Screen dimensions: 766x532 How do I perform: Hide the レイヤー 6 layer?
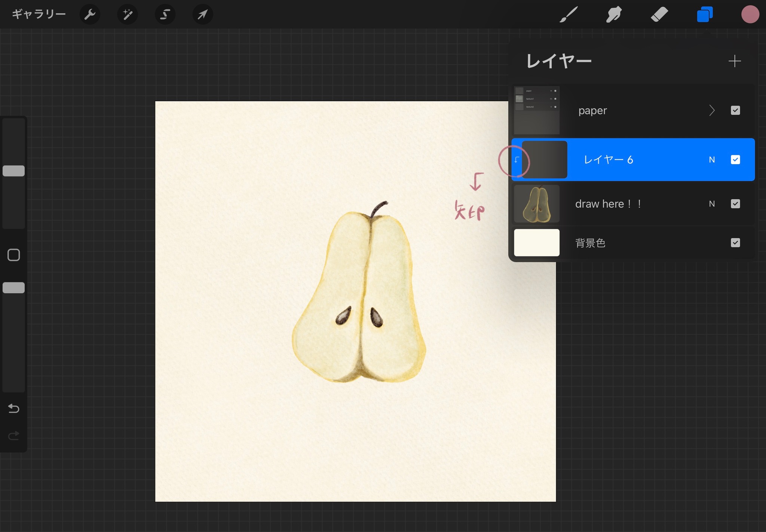(x=735, y=160)
